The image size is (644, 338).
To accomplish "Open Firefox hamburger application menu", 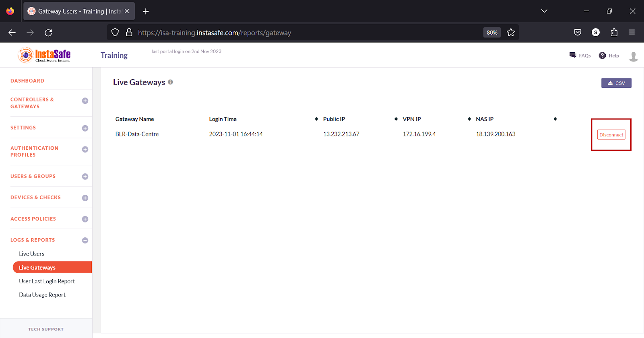I will (632, 33).
